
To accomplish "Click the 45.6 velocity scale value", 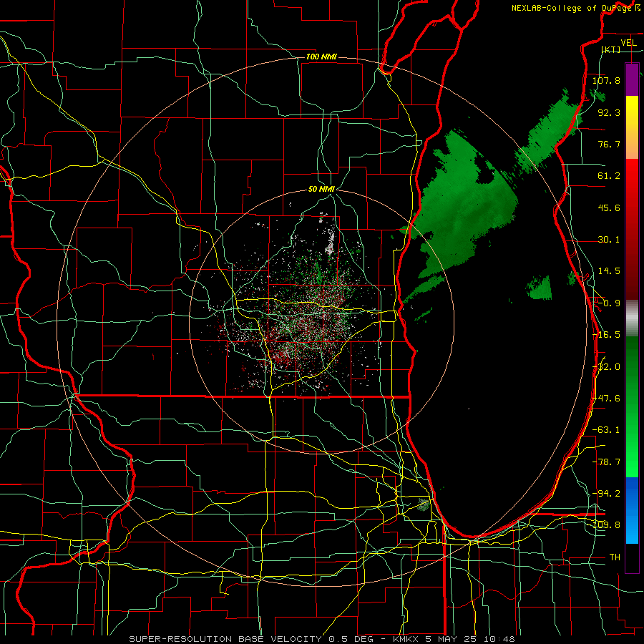I will tap(609, 208).
